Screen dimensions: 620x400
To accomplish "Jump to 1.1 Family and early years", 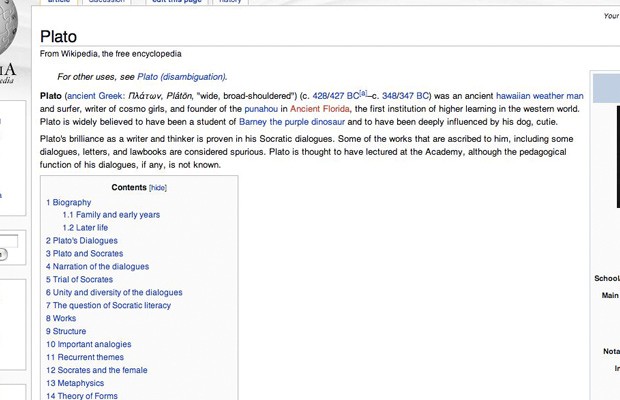I will pos(111,215).
